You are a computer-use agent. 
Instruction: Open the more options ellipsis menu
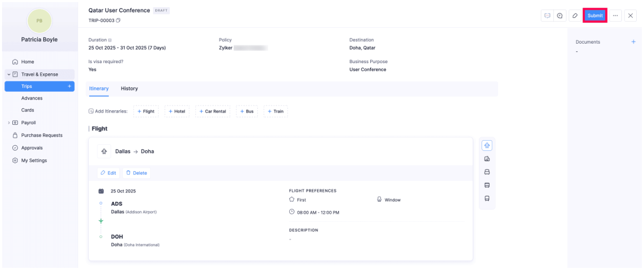(615, 15)
